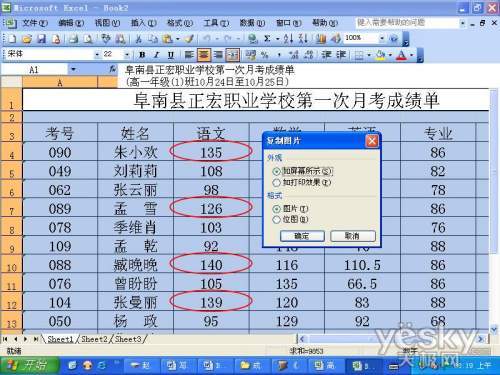
Task: Open the 格式 menu
Action: point(180,23)
